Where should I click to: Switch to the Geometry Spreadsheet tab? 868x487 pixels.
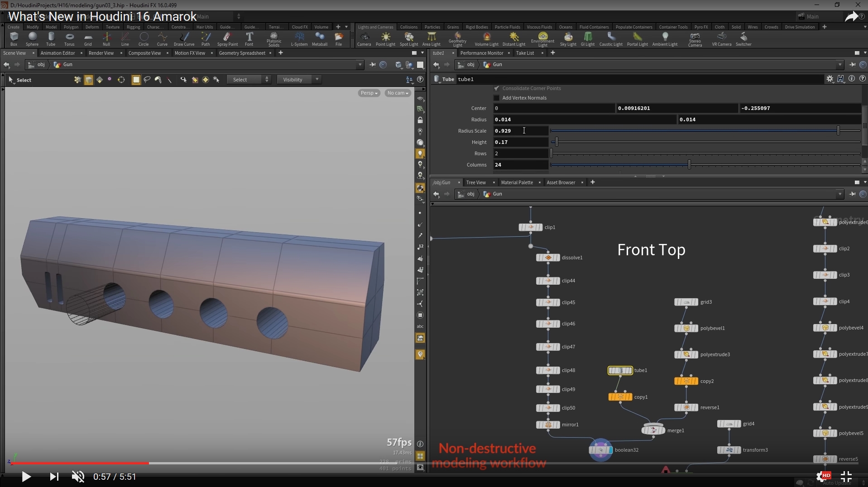(242, 53)
